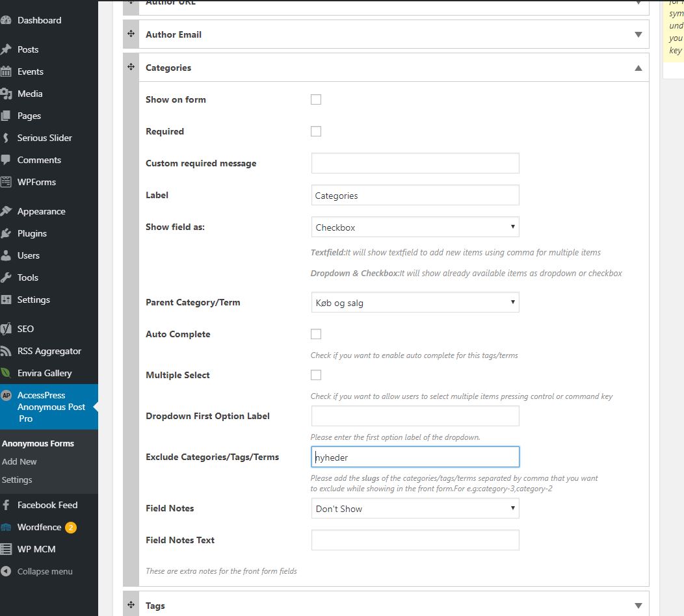Tick the Required checkbox
Image resolution: width=684 pixels, height=616 pixels.
click(316, 131)
